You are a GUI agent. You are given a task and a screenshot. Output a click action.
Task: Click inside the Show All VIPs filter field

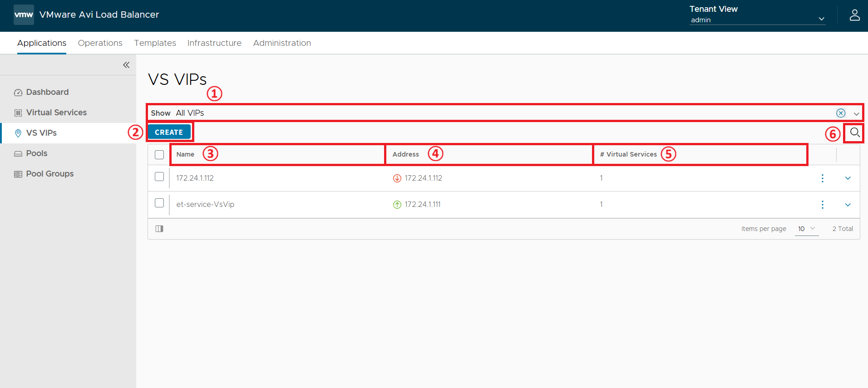pyautogui.click(x=504, y=113)
